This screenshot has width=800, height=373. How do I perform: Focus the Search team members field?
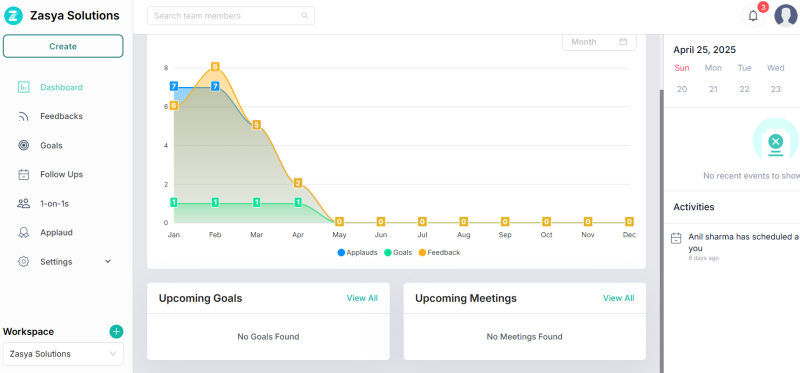coord(231,16)
